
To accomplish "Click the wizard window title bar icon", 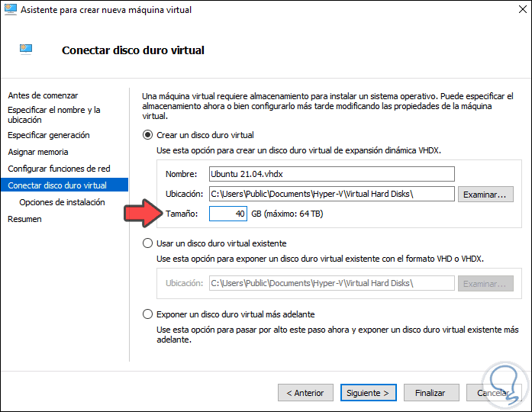I will (9, 10).
